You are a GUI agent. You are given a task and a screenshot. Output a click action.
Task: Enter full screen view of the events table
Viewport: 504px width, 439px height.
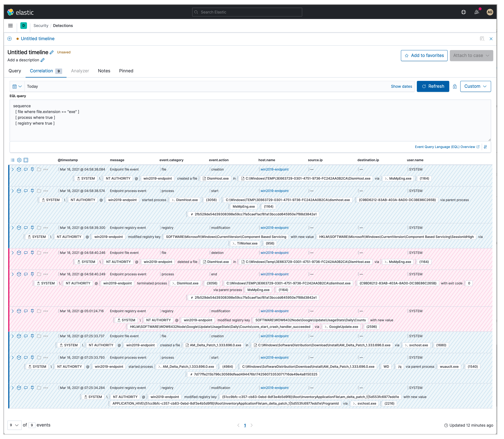26,160
